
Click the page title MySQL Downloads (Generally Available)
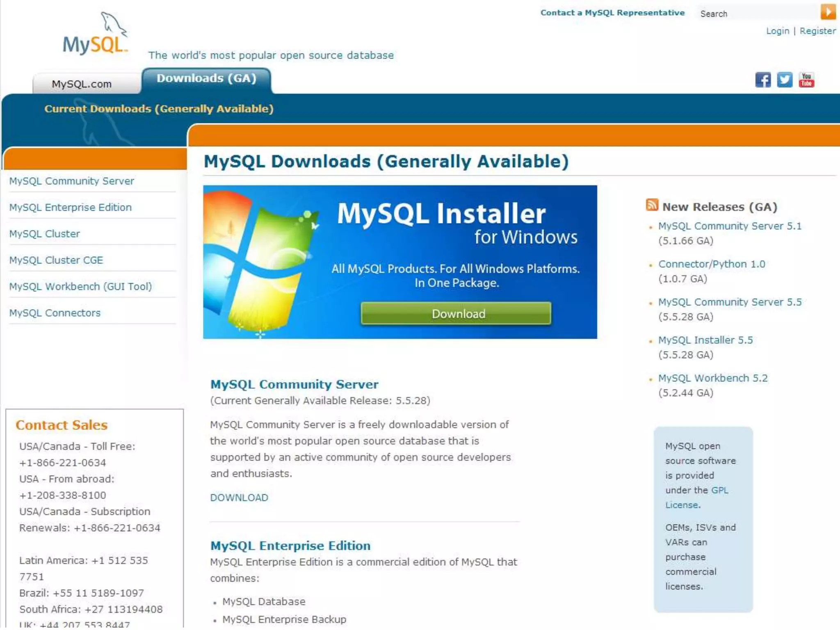[386, 162]
